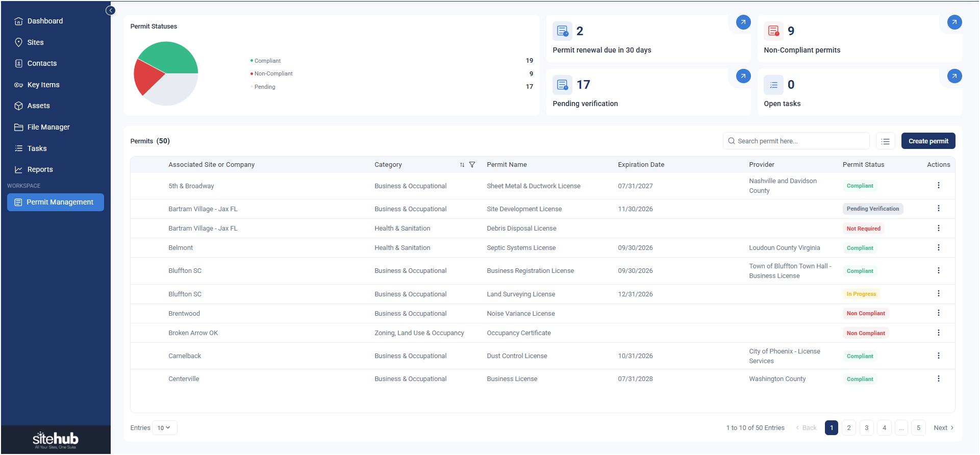Click the Expiration Date column header

(x=641, y=165)
